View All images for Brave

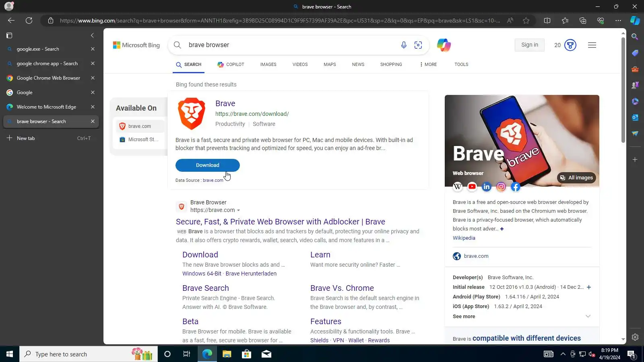[x=577, y=178]
